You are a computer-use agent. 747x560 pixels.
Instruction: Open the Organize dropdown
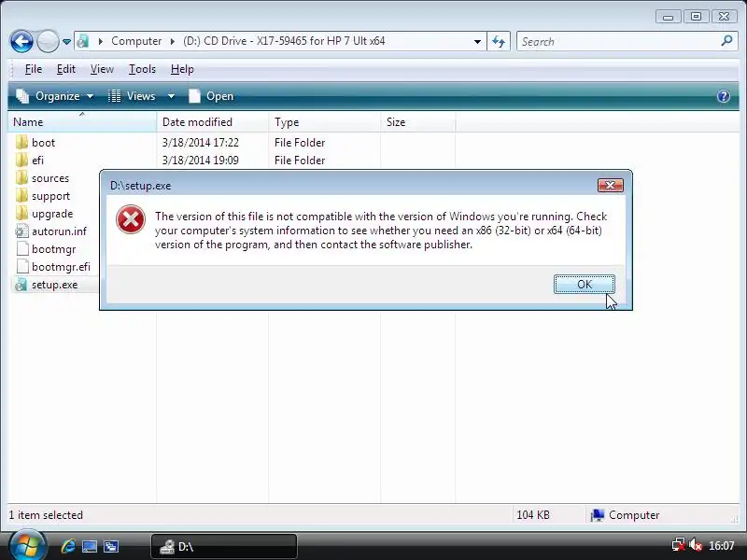tap(54, 96)
